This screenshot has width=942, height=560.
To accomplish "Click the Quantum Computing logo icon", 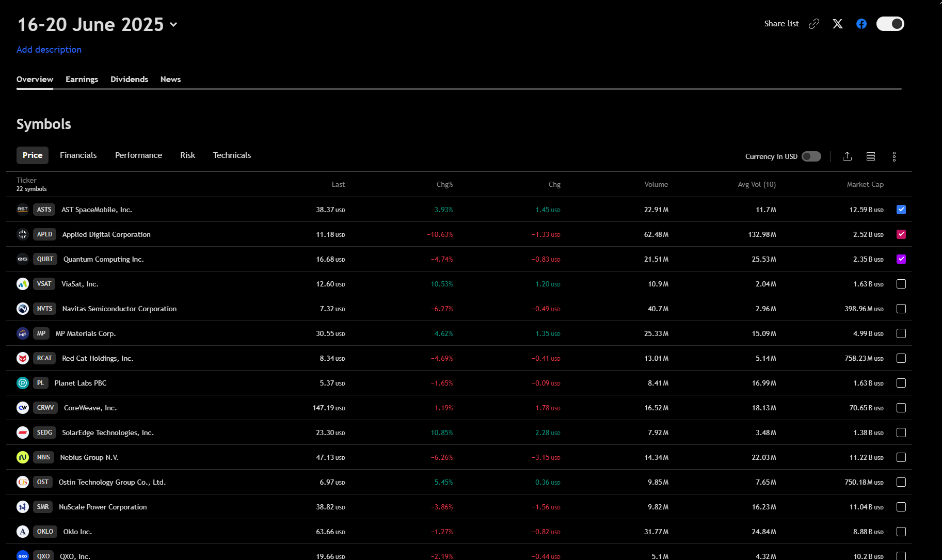I will (23, 259).
